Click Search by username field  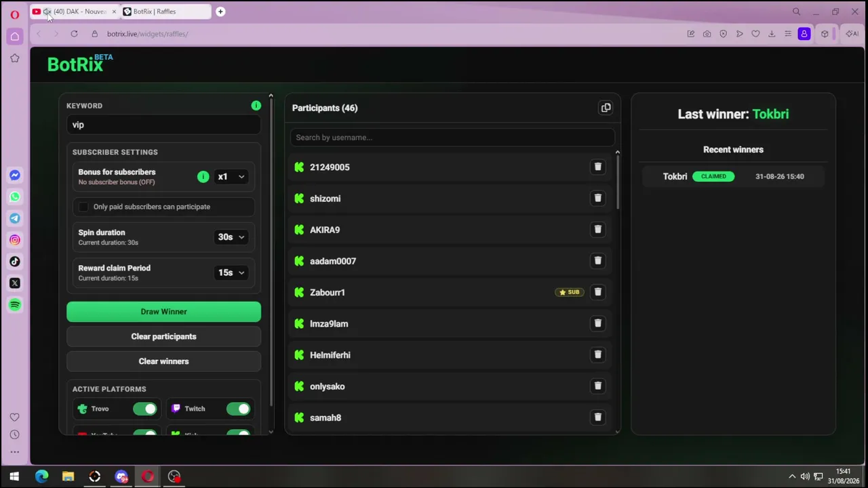[x=452, y=138]
